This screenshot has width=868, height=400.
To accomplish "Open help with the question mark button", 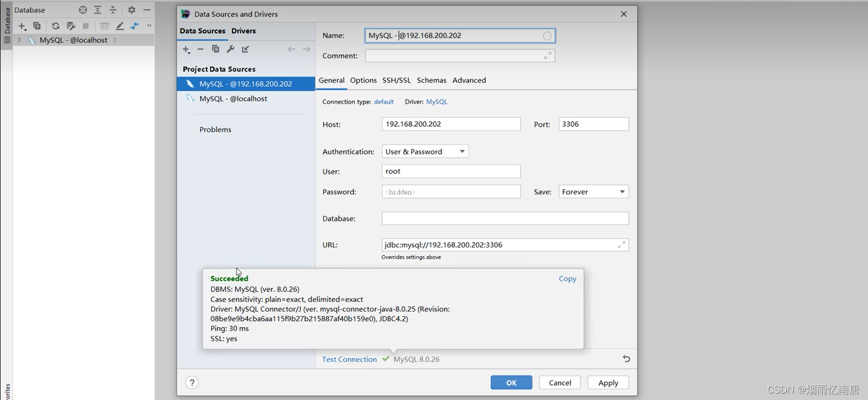I will pos(192,383).
